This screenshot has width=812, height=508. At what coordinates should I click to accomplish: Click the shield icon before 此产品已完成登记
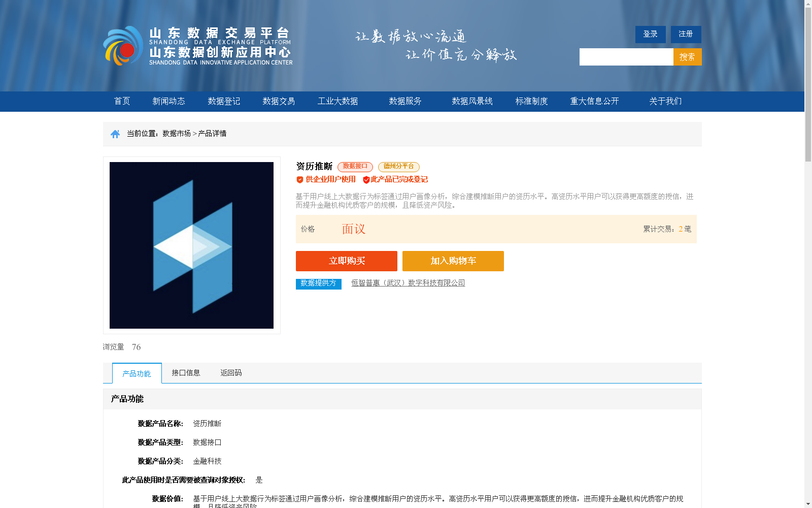tap(366, 180)
